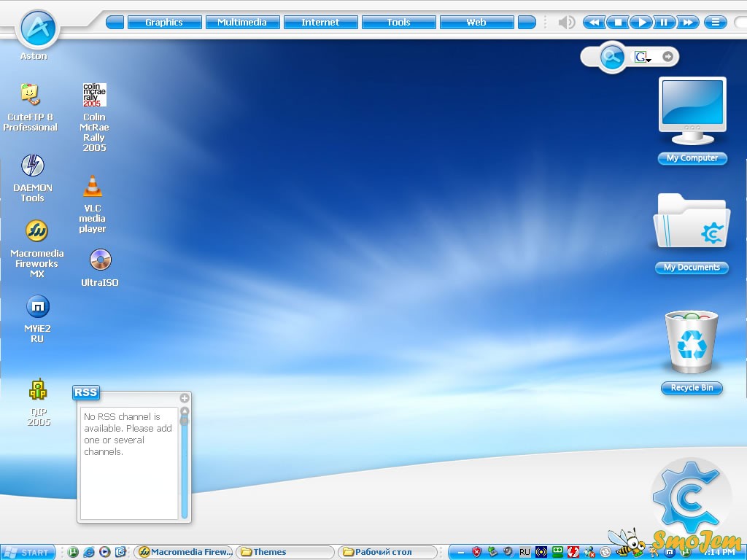Screen dimensions: 747x560
Task: Mute sound with the speaker icon
Action: click(x=566, y=23)
